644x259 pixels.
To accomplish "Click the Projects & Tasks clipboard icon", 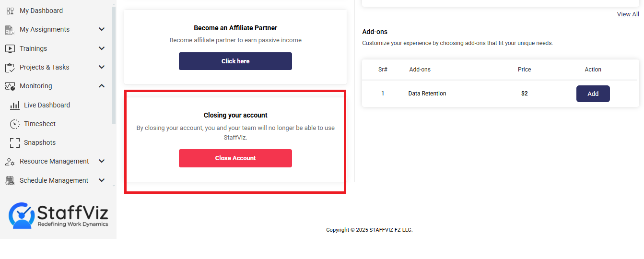I will [10, 68].
